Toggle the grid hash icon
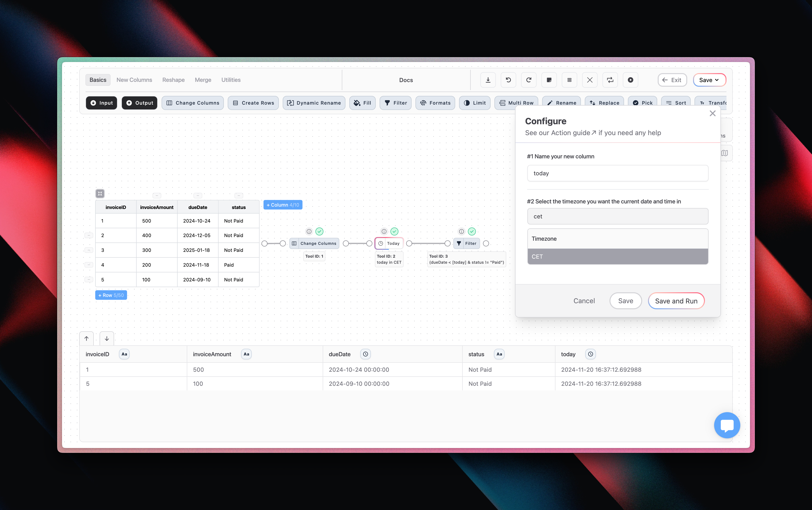Viewport: 812px width, 510px height. click(569, 80)
